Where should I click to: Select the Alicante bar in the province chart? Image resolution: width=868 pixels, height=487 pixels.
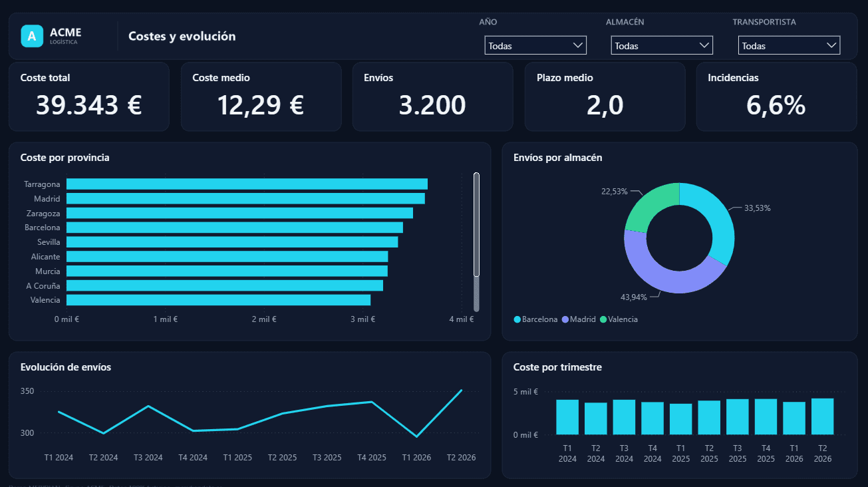tap(227, 257)
